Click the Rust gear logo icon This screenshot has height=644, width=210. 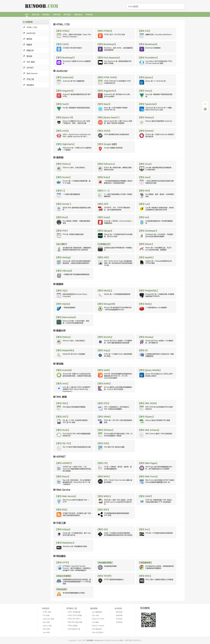[59, 222]
